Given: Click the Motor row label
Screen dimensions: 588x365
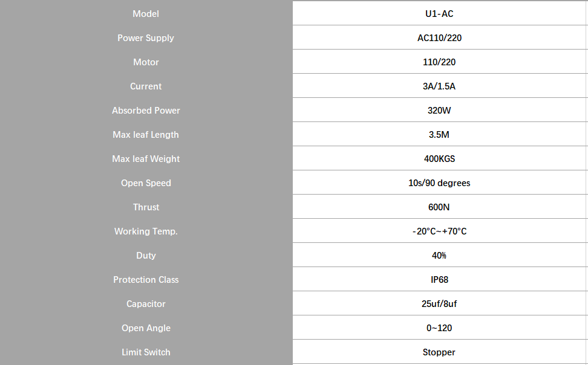Looking at the screenshot, I should (146, 62).
